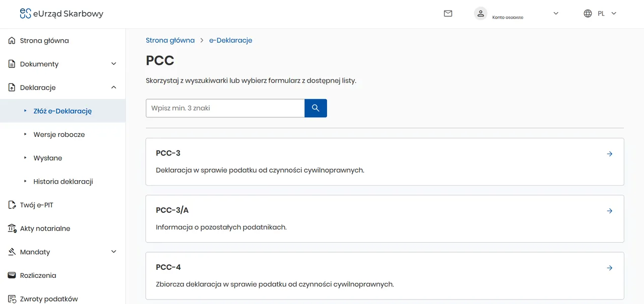
Task: Open the Konto osobiste account dropdown
Action: point(556,14)
